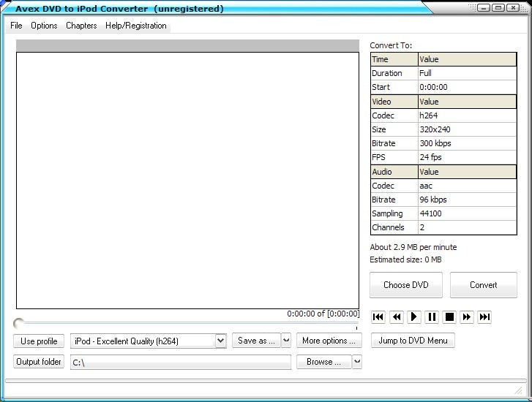Select the audio Codec value aac

(x=467, y=186)
